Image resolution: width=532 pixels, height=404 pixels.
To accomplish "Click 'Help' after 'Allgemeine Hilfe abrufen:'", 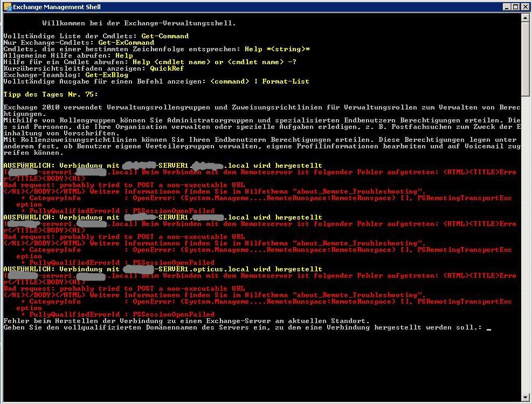I will coord(124,56).
